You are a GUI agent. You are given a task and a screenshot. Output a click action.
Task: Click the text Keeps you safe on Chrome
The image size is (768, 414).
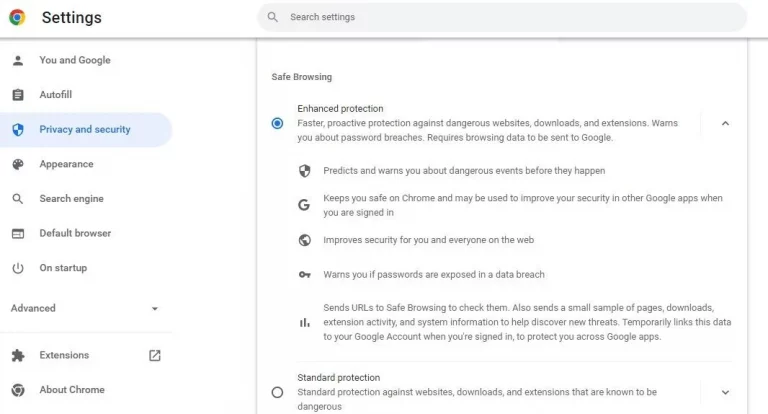click(523, 205)
